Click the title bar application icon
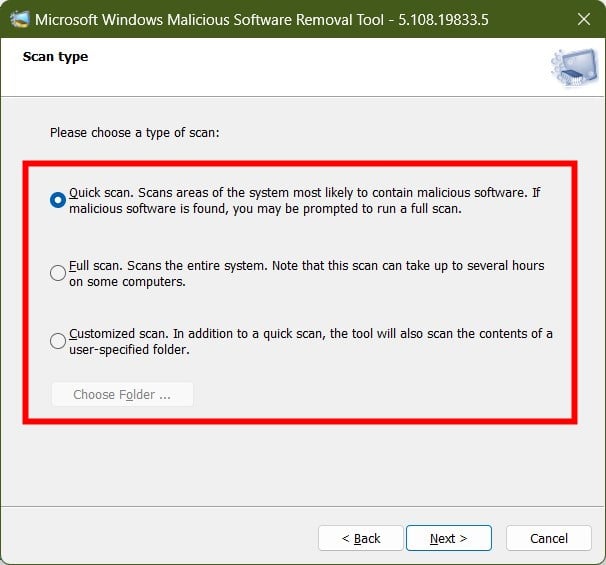This screenshot has width=606, height=565. tap(19, 19)
